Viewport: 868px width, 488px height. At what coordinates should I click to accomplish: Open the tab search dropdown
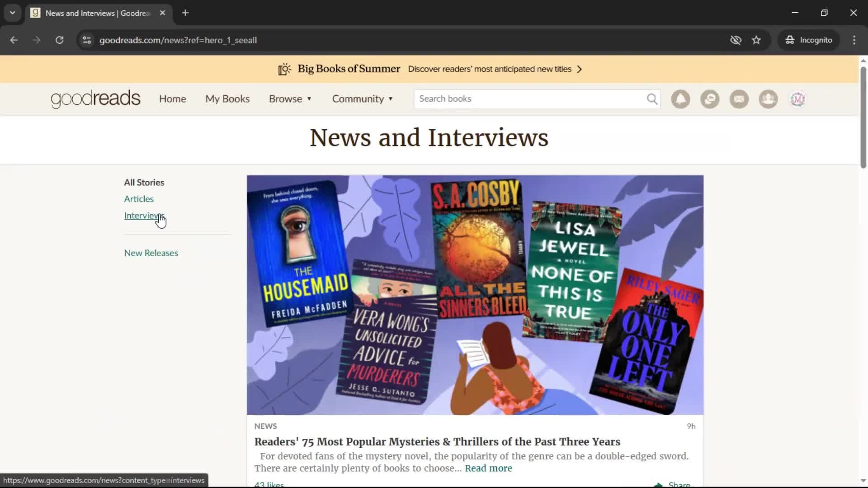pyautogui.click(x=13, y=13)
